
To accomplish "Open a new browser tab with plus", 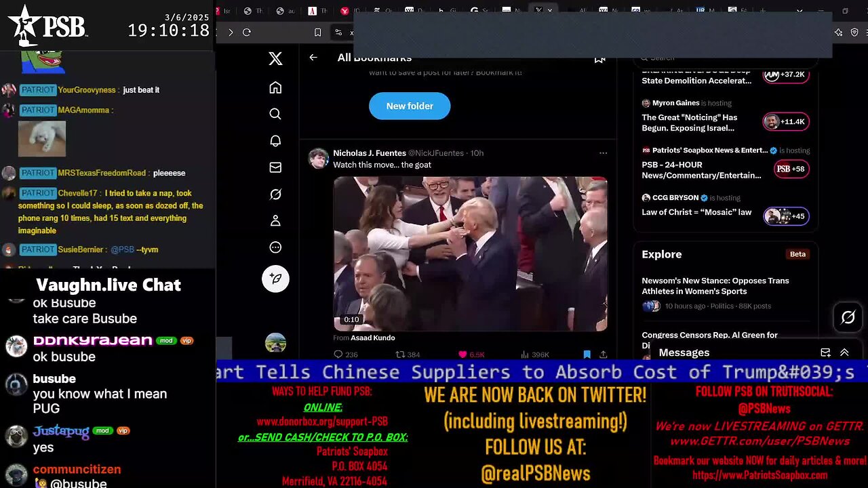I will (762, 11).
